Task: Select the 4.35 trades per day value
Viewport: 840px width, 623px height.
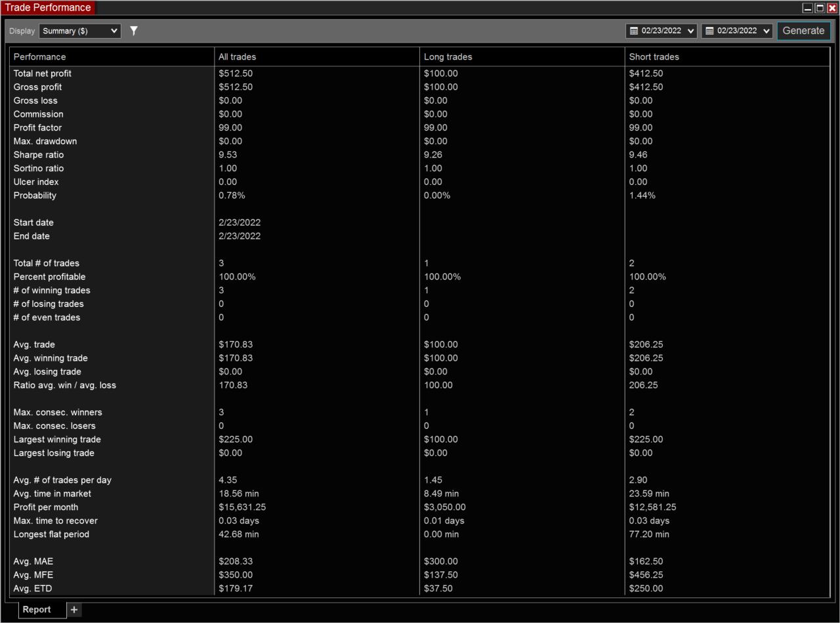Action: pyautogui.click(x=228, y=480)
